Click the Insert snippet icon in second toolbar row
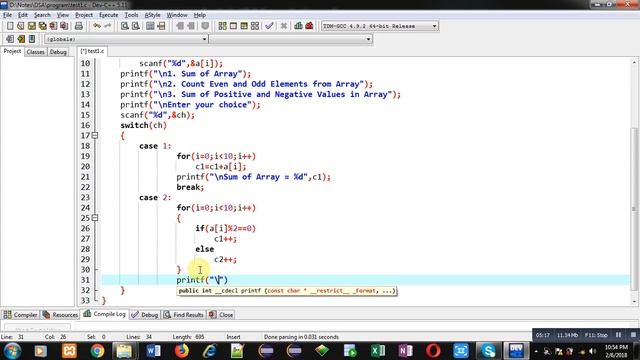 (x=10, y=39)
